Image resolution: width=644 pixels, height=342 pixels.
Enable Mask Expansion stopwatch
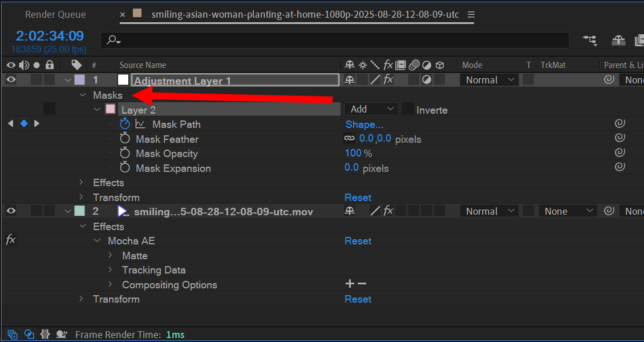[125, 168]
